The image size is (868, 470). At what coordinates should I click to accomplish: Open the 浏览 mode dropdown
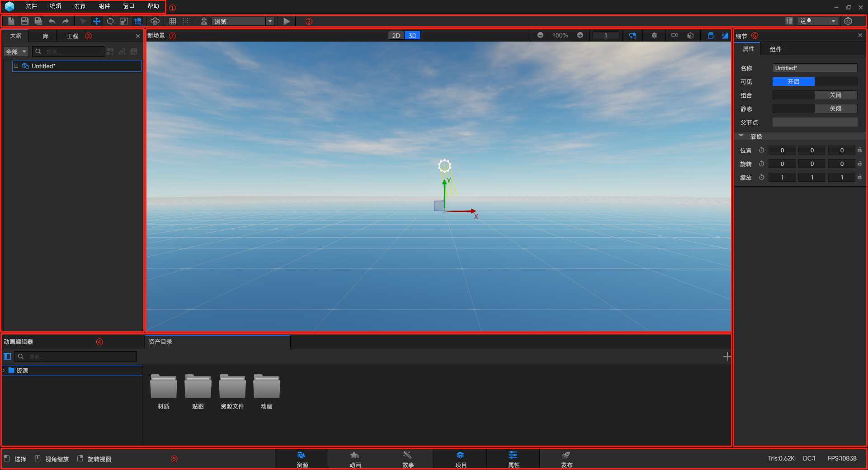[x=243, y=21]
